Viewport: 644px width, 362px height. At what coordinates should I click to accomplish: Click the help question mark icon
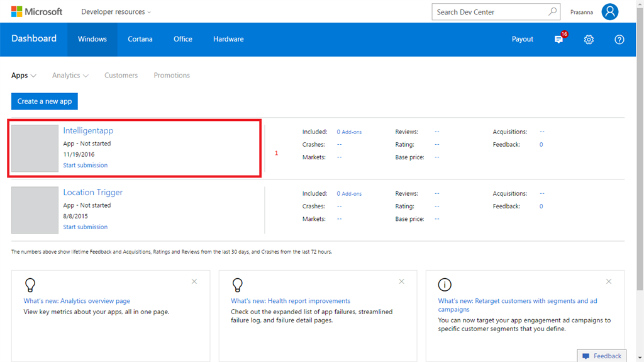point(619,39)
